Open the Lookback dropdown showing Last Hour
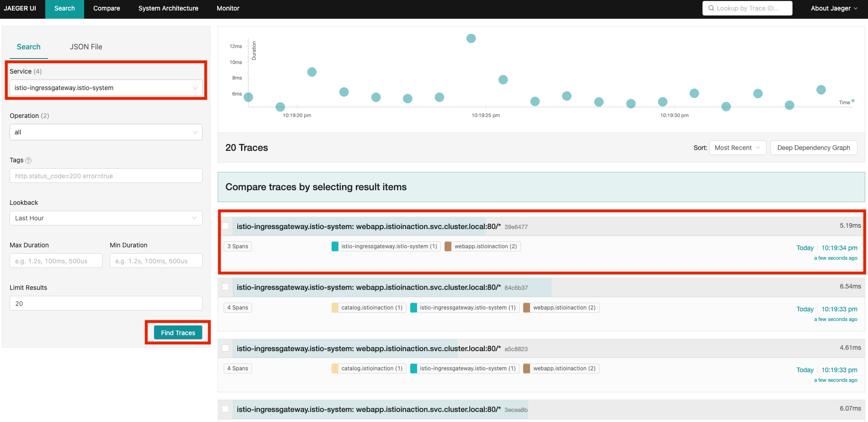The image size is (868, 422). tap(106, 218)
